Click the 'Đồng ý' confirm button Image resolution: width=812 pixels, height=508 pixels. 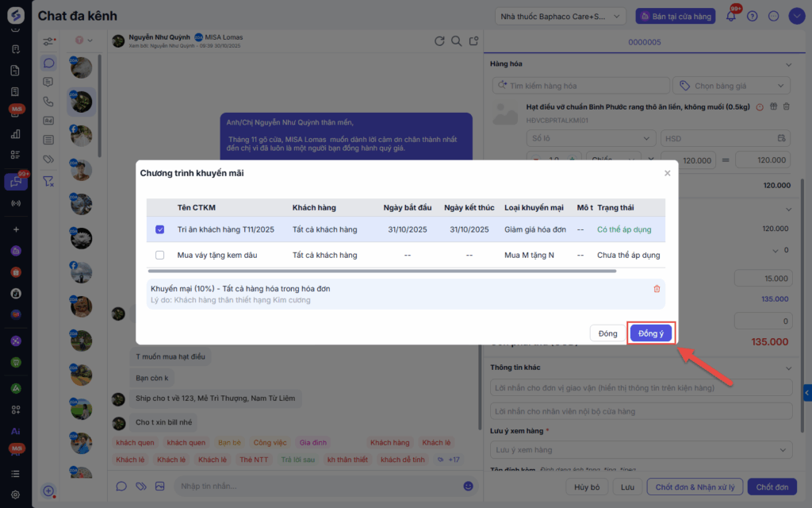[x=650, y=333]
